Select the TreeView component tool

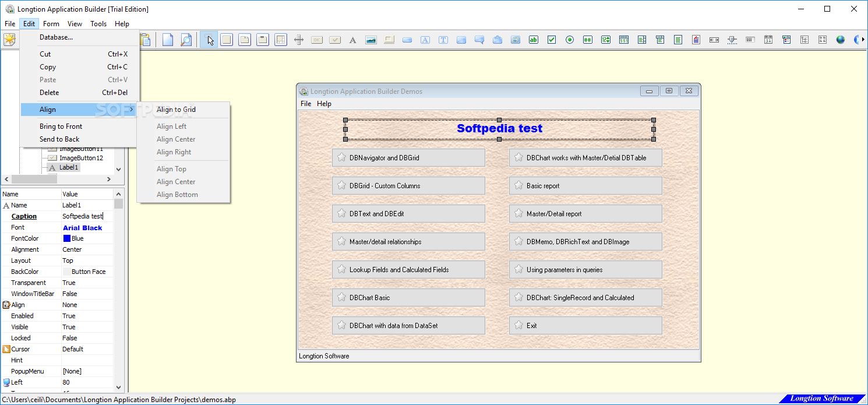tap(805, 40)
